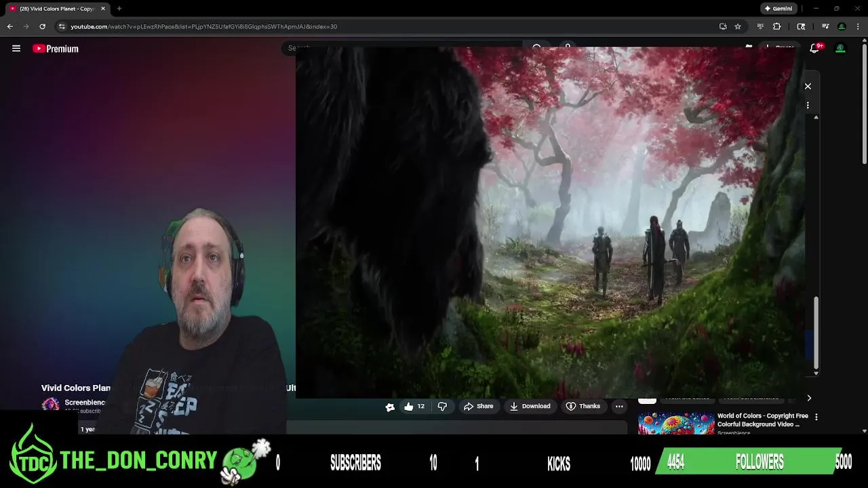Reload the page with refresh icon
This screenshot has height=488, width=868.
42,26
